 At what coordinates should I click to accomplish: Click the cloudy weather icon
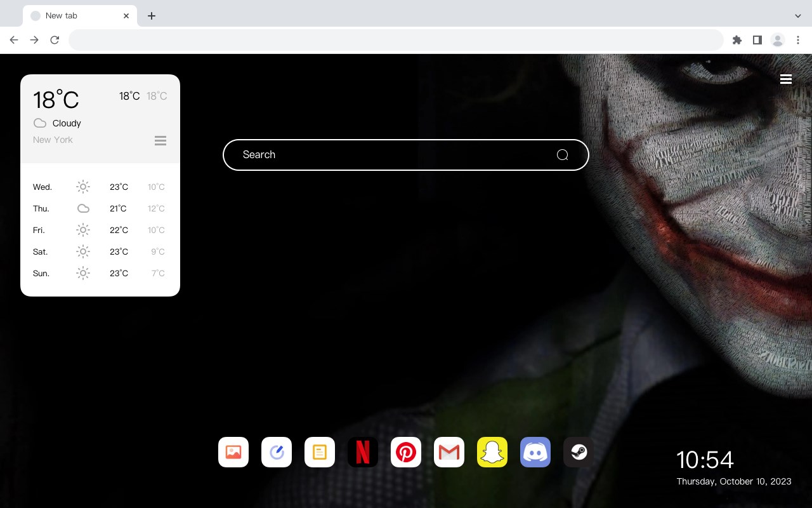(x=40, y=123)
